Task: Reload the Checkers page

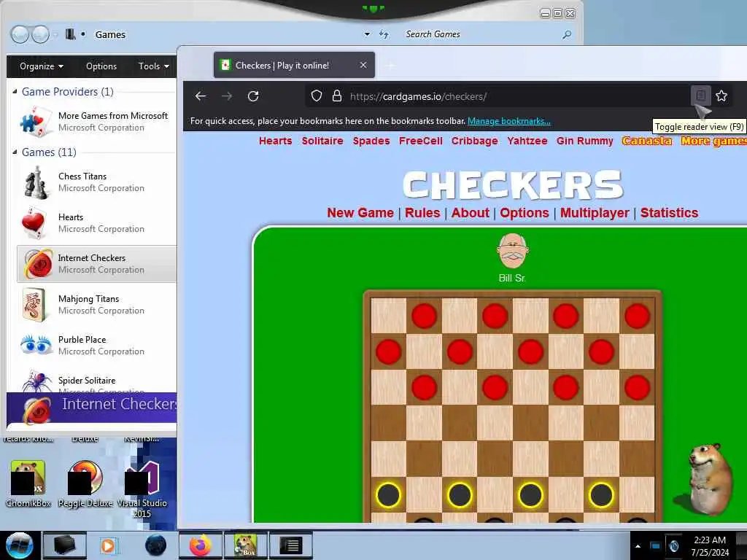Action: click(253, 96)
